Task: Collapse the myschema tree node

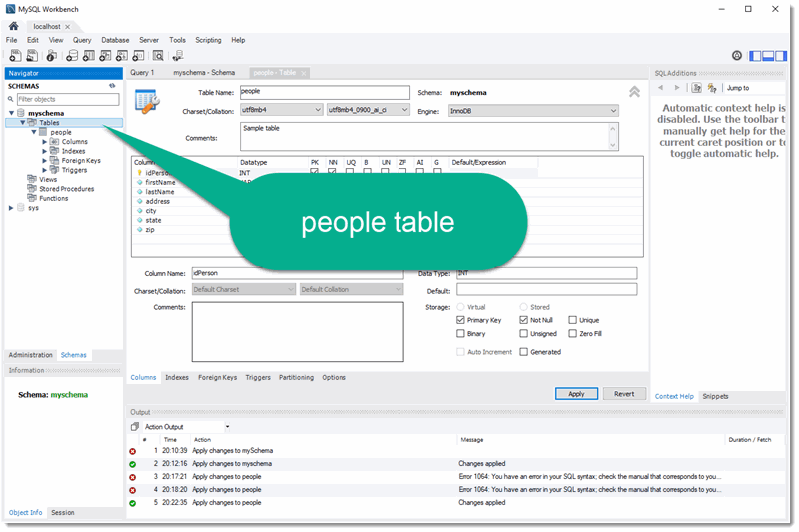Action: click(x=11, y=113)
